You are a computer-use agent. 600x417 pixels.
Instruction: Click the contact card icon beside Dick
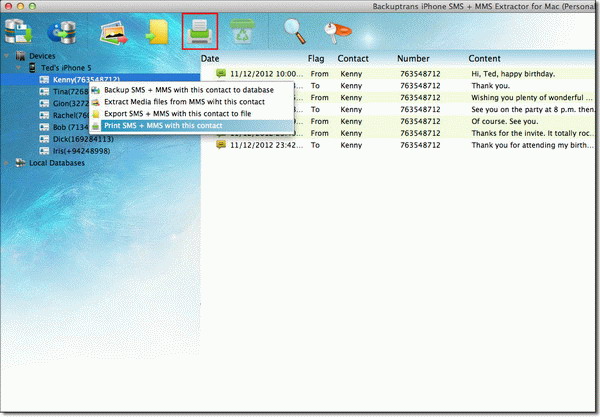pos(44,139)
